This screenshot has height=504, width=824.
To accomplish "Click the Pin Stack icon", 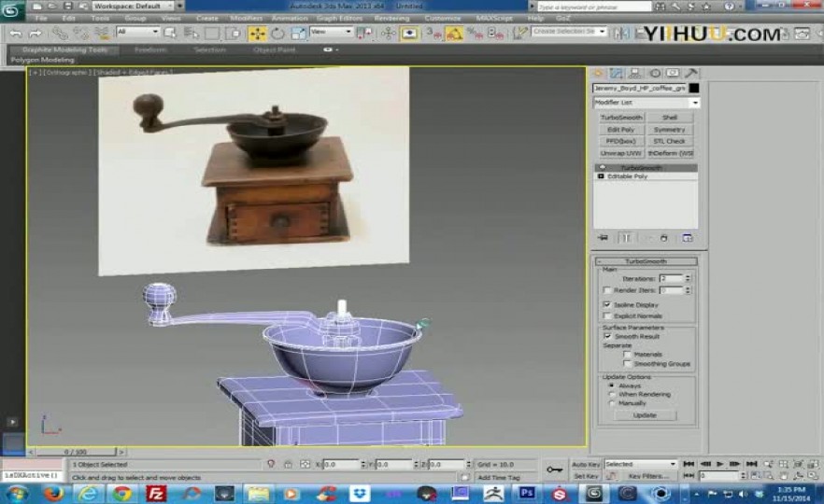I will [603, 238].
